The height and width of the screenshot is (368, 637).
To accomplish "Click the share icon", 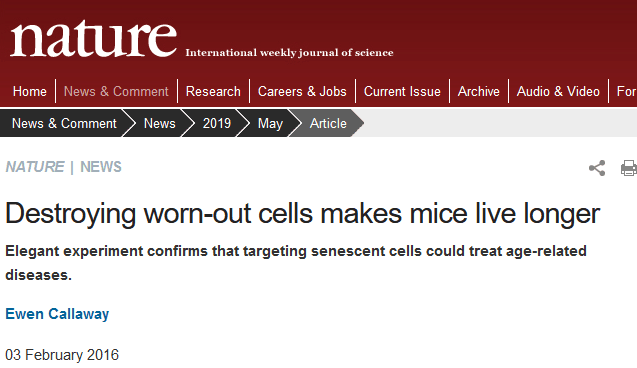I will click(x=597, y=168).
